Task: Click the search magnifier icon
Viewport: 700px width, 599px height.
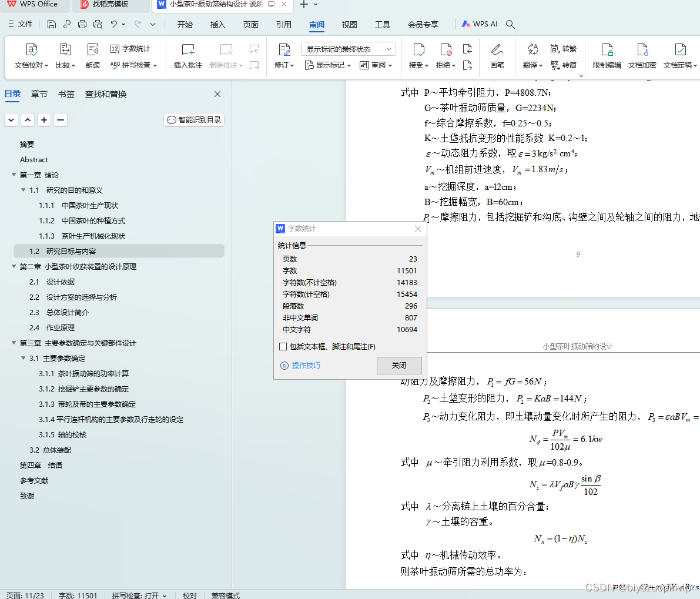Action: [510, 24]
